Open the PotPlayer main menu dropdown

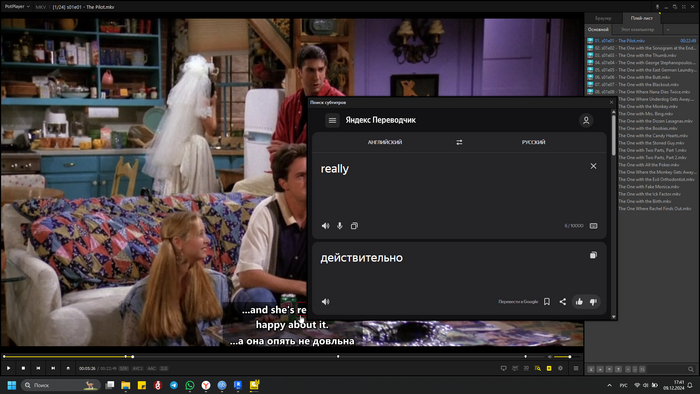point(17,7)
